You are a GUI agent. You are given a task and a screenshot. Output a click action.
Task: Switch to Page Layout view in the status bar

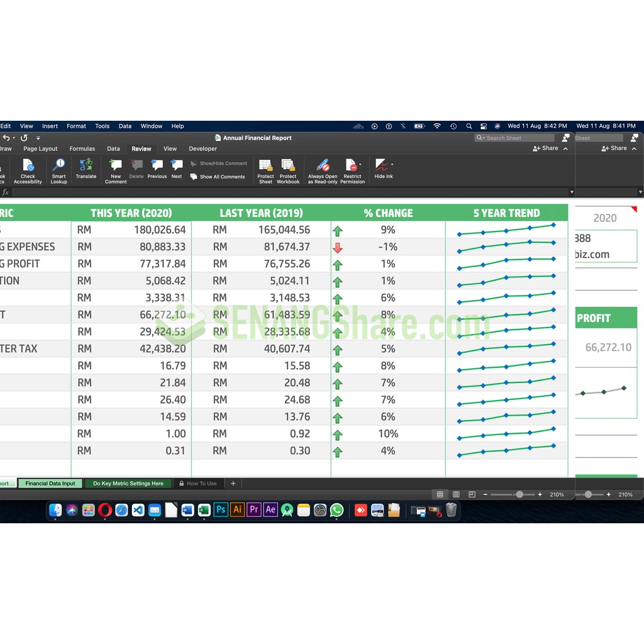click(x=456, y=494)
